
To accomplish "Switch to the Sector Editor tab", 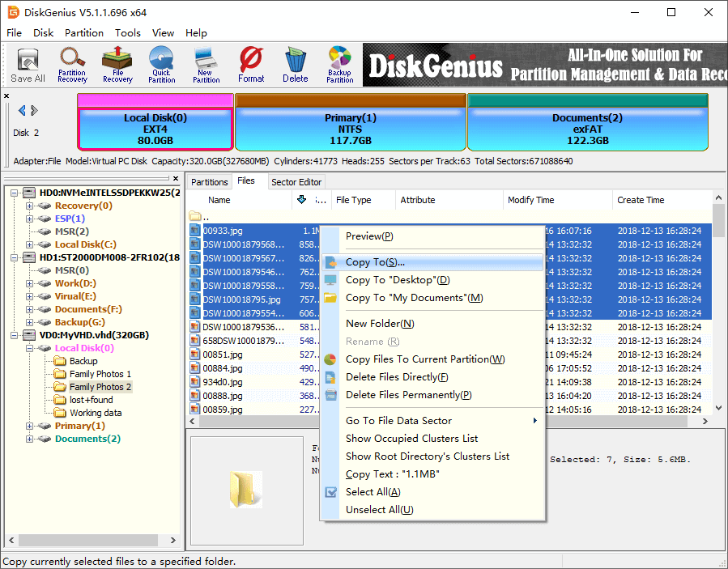I will click(x=296, y=182).
